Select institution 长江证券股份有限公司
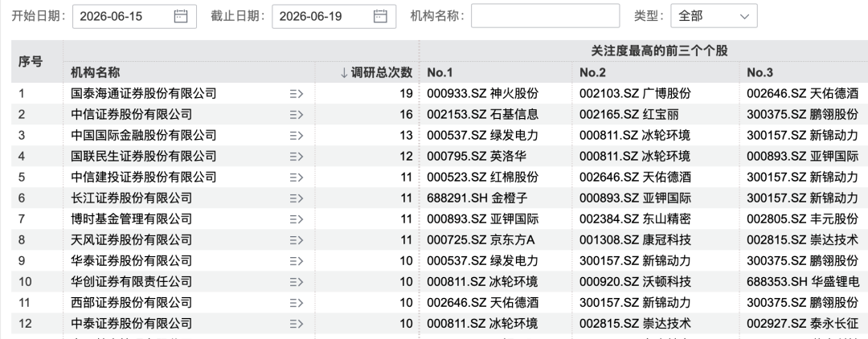The image size is (868, 339). tap(132, 198)
